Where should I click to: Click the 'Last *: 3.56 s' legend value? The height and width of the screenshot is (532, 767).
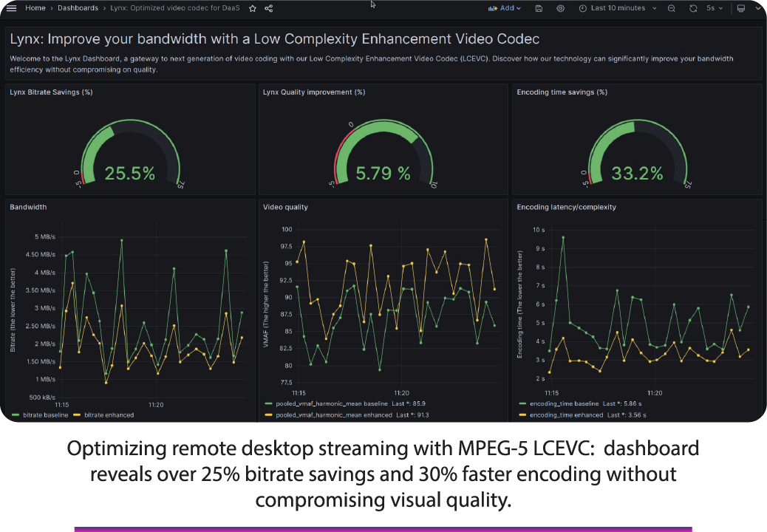click(x=627, y=415)
